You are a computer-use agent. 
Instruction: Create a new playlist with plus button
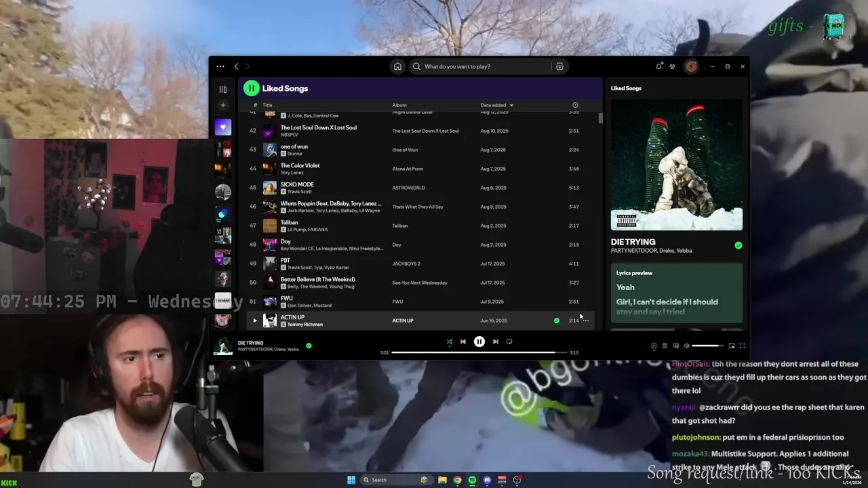(x=223, y=105)
